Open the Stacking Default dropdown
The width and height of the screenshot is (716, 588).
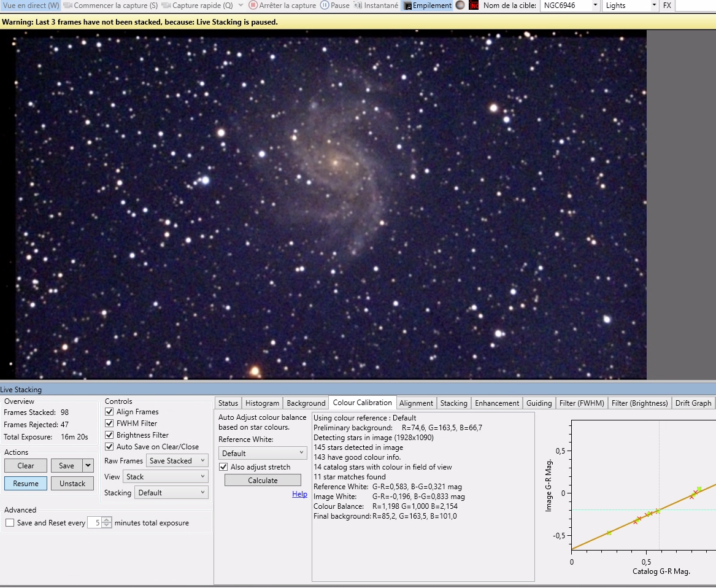(171, 492)
